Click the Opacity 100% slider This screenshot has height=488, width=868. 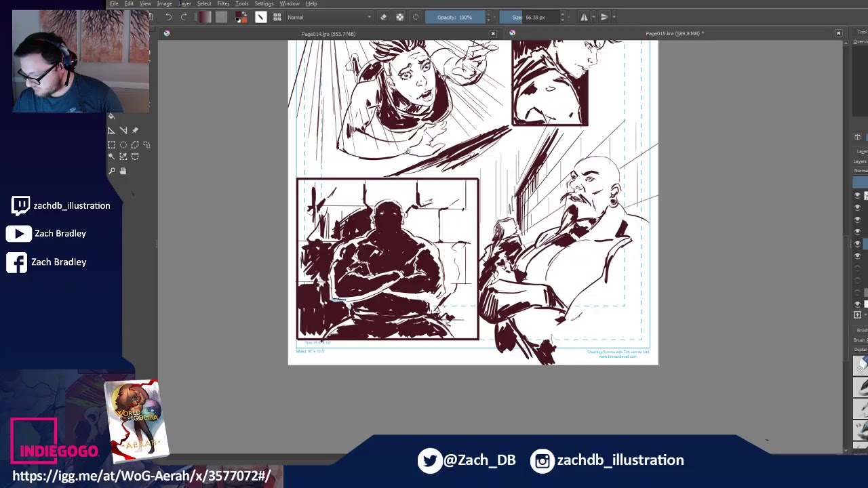(x=454, y=18)
